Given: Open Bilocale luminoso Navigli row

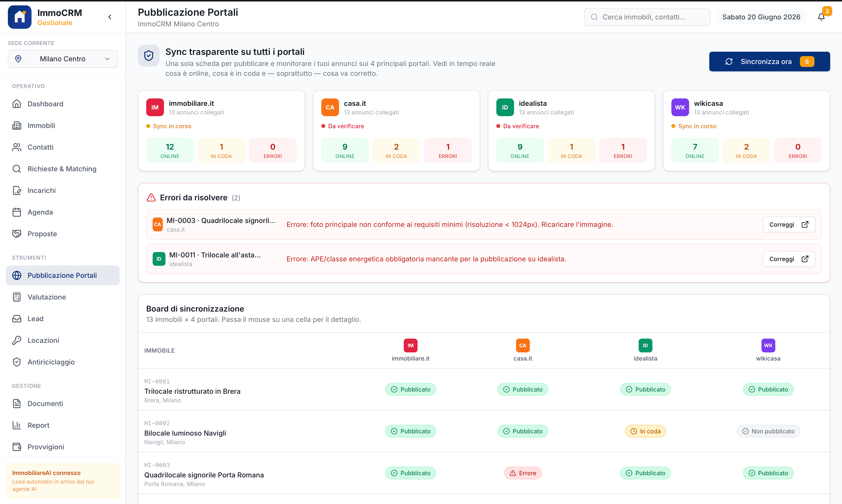Looking at the screenshot, I should tap(484, 431).
